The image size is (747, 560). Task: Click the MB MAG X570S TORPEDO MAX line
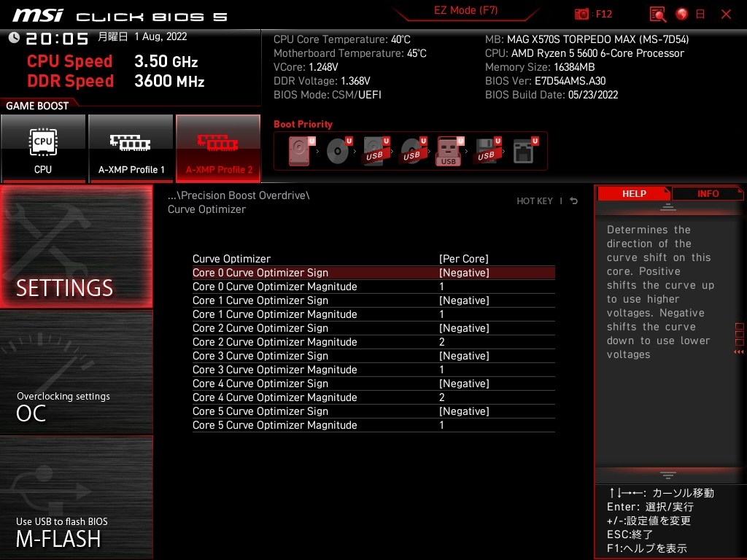587,39
